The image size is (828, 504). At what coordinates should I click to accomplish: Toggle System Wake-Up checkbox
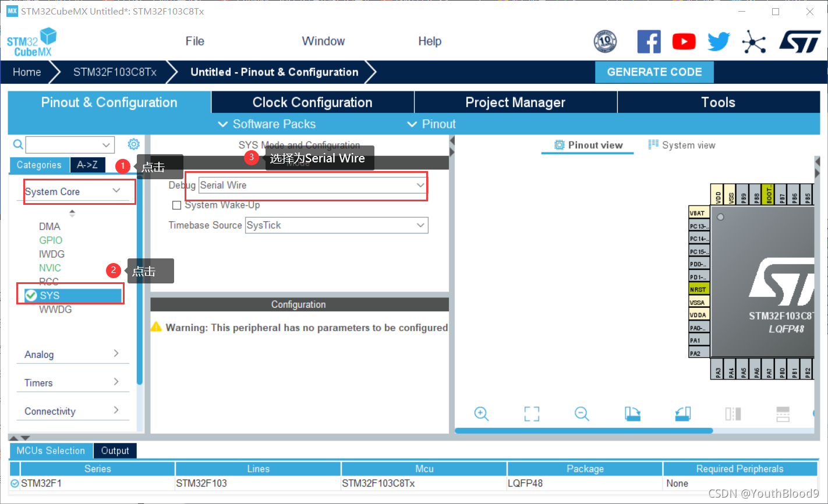point(177,205)
